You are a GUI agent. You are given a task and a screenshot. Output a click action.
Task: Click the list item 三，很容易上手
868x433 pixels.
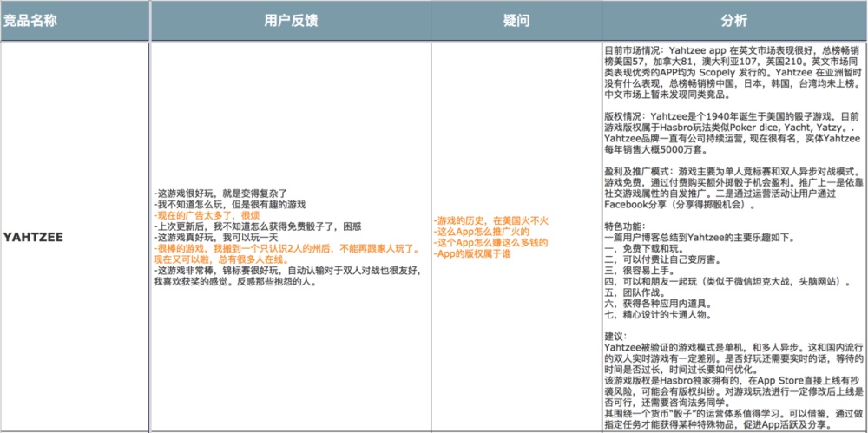click(x=638, y=271)
